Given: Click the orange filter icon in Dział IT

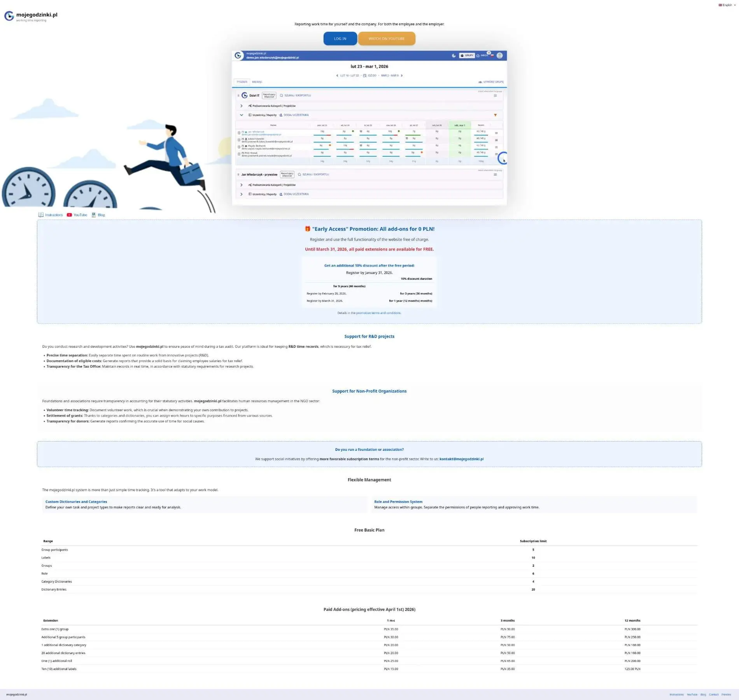Looking at the screenshot, I should pos(495,115).
